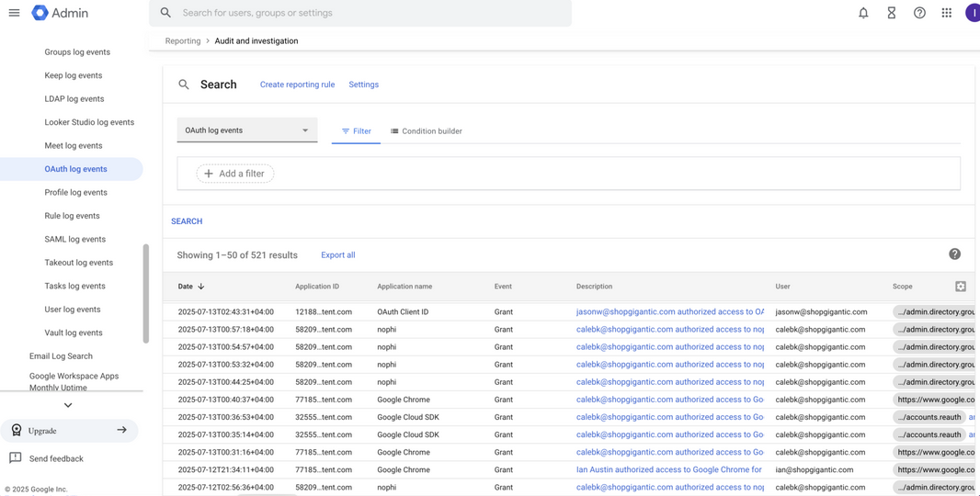
Task: Click the Google Admin logo
Action: pyautogui.click(x=60, y=13)
